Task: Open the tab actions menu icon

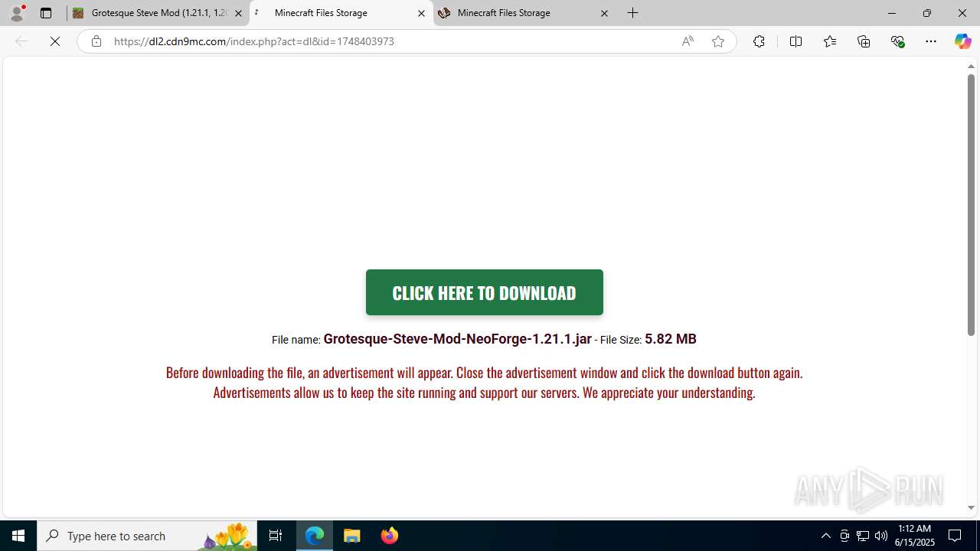Action: tap(46, 13)
